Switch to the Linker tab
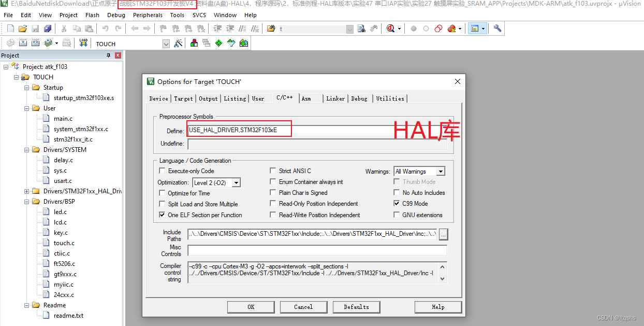This screenshot has height=326, width=644. tap(335, 98)
